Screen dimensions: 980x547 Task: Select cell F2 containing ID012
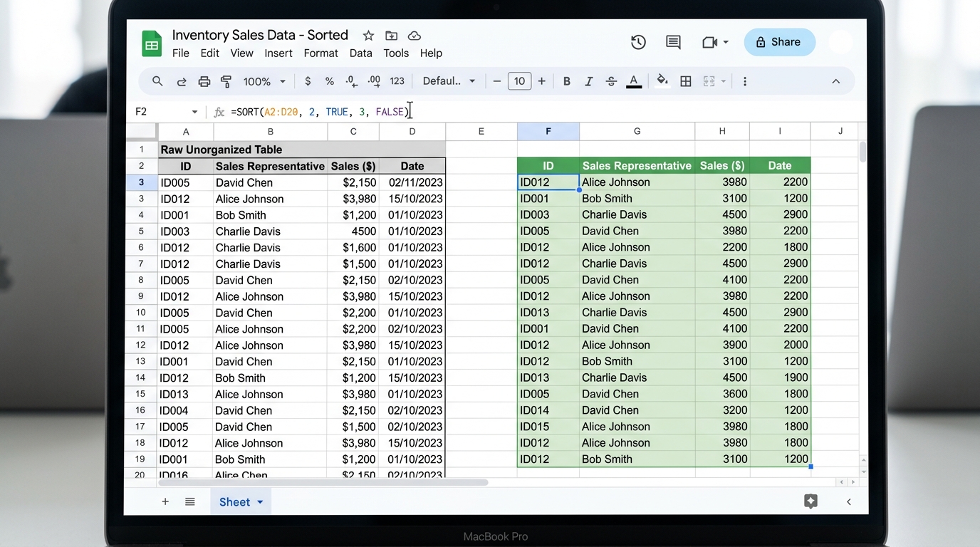[548, 182]
